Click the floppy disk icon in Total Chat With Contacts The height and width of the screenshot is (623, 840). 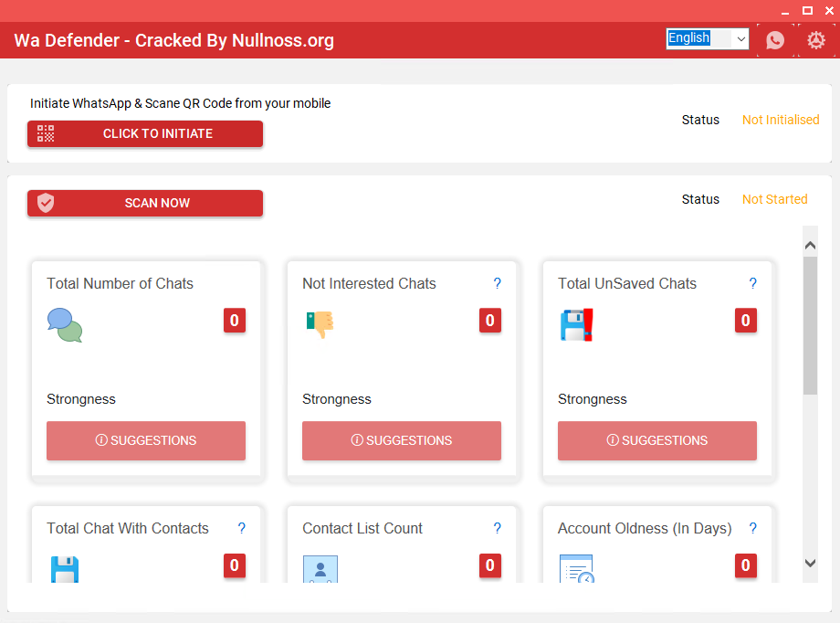(x=65, y=569)
